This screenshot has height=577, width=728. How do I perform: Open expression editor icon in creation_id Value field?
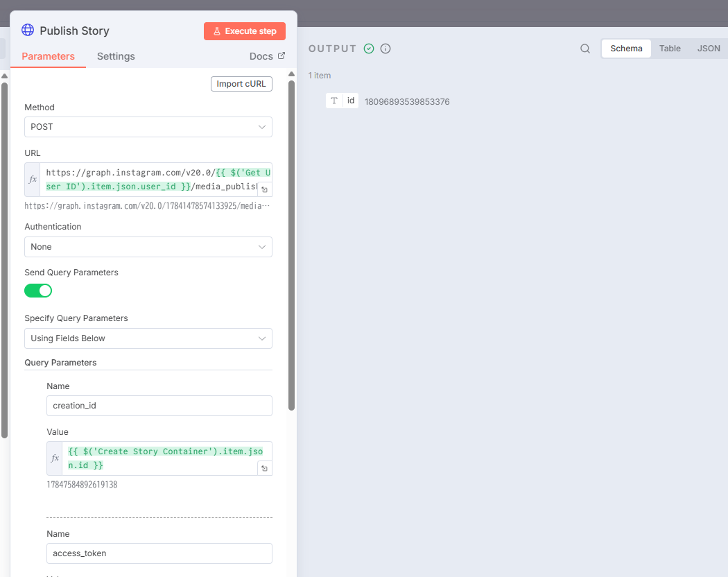(265, 468)
